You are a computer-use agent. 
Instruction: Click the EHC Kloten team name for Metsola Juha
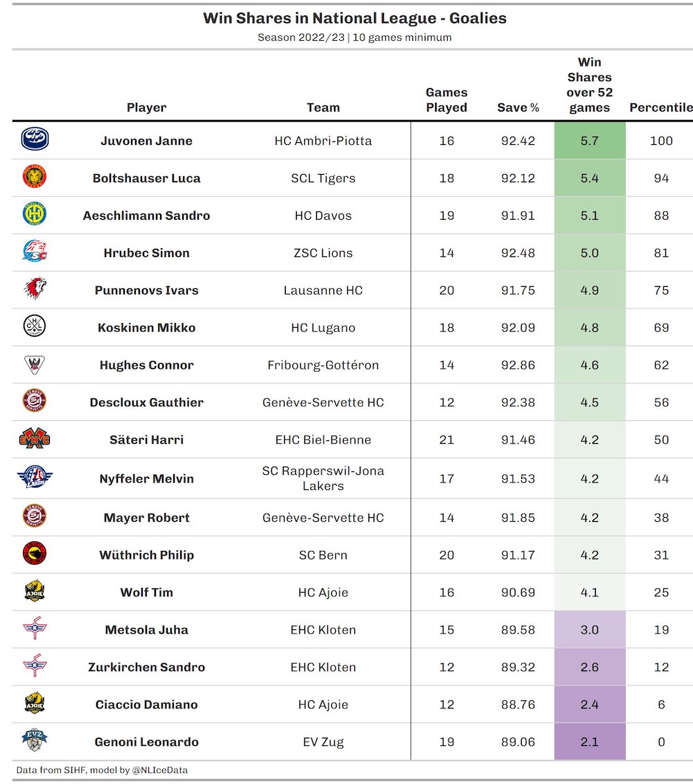(323, 630)
